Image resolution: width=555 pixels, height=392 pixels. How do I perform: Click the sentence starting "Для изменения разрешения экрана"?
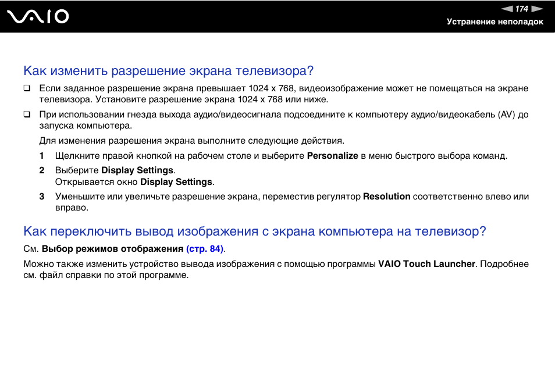point(191,141)
